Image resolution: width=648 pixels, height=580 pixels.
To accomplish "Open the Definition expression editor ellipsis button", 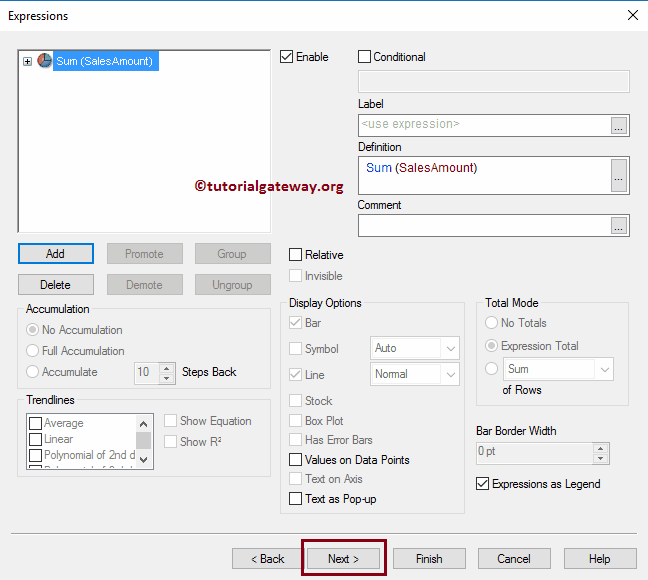I will click(x=619, y=175).
